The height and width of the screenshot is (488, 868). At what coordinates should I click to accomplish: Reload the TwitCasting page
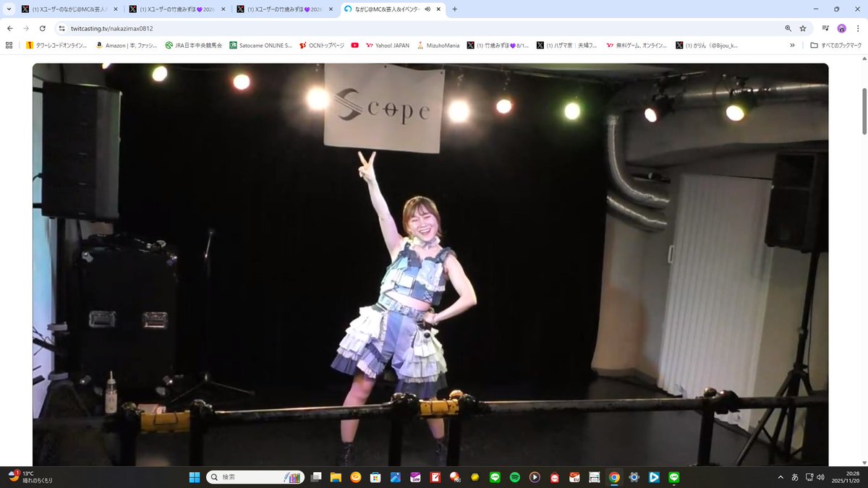[43, 28]
